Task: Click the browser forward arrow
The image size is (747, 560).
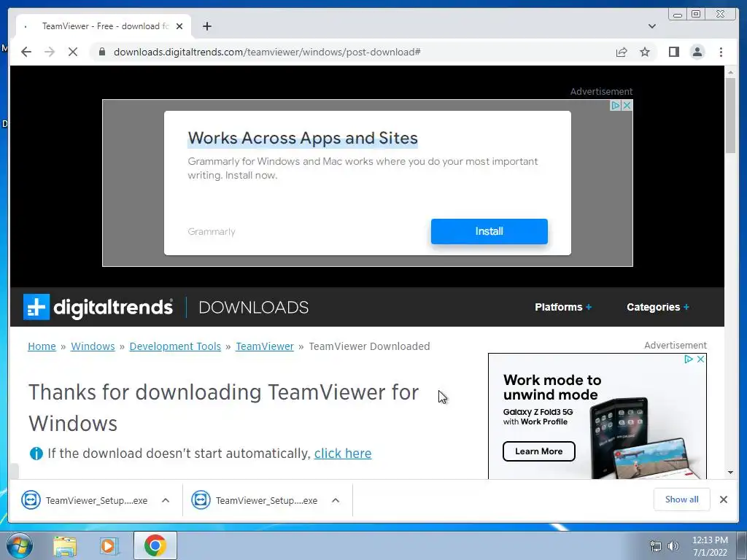Action: point(50,52)
